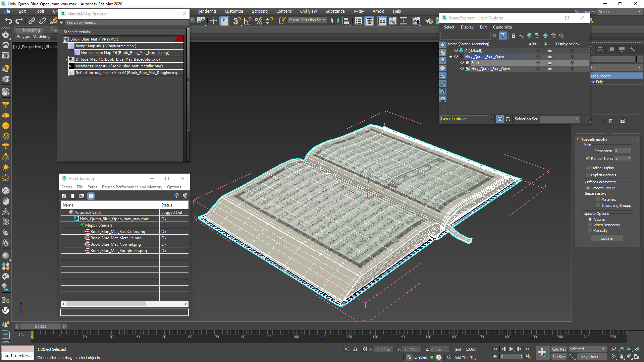Click Lock Cell Editing icon in Scene Explorer
Screen dimensions: 644x362
click(x=513, y=36)
